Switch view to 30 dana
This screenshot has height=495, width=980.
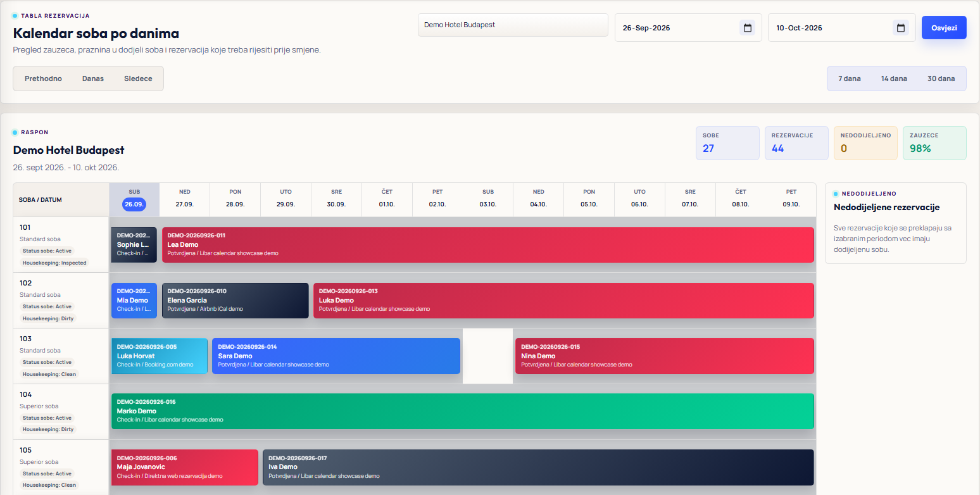[x=941, y=78]
